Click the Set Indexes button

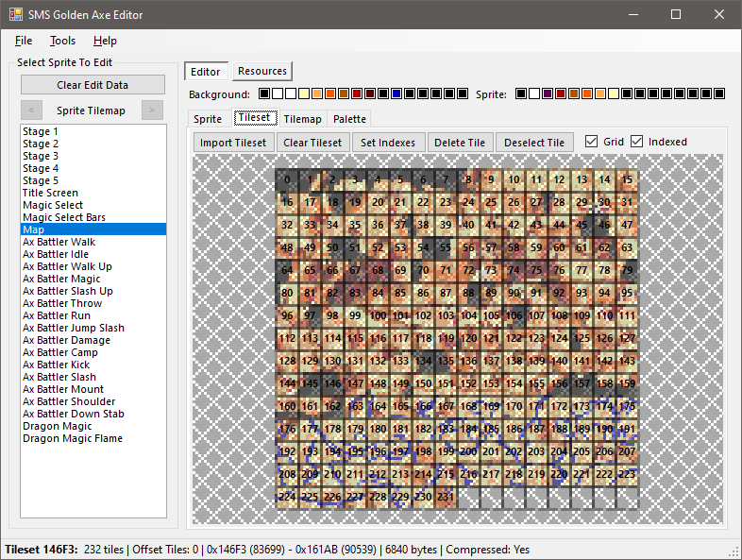click(x=388, y=143)
